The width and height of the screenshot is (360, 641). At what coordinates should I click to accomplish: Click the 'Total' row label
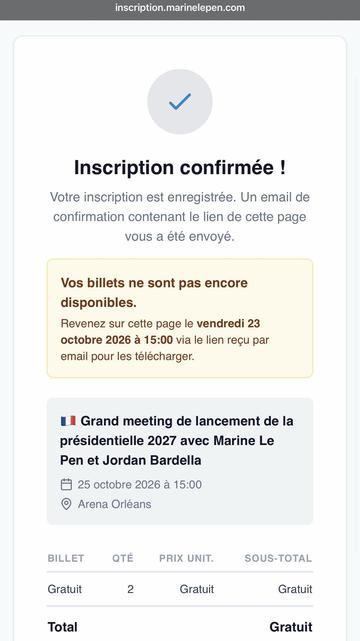63,627
